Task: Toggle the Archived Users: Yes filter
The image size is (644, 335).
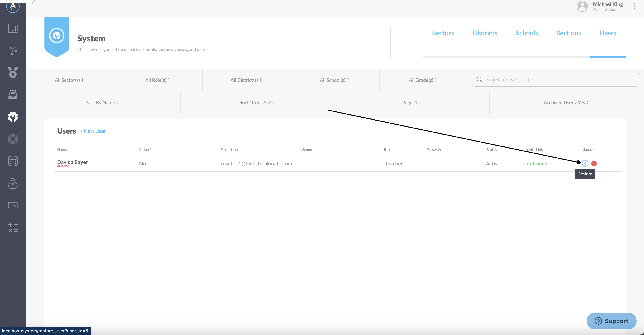Action: pyautogui.click(x=566, y=102)
